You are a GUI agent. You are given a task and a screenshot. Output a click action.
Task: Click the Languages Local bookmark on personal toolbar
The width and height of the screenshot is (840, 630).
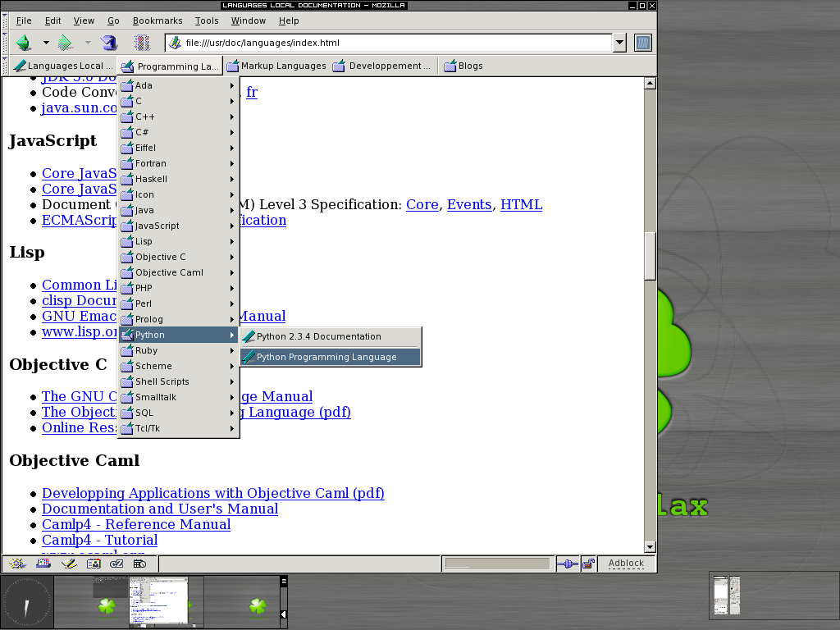tap(64, 66)
